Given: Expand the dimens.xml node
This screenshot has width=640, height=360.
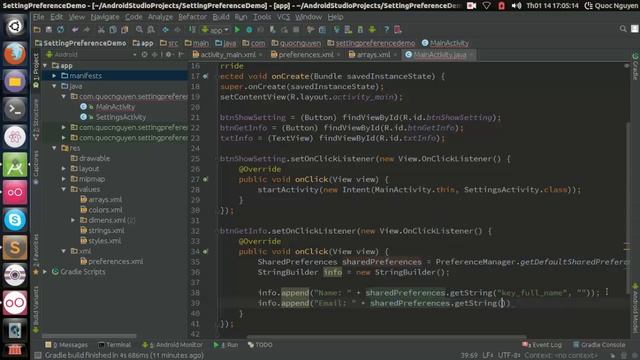Looking at the screenshot, I should pos(73,220).
